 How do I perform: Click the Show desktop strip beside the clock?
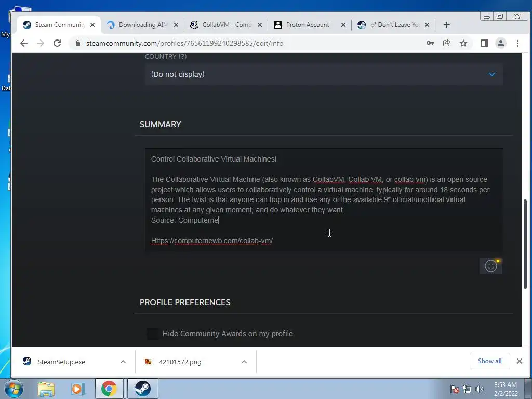point(528,389)
